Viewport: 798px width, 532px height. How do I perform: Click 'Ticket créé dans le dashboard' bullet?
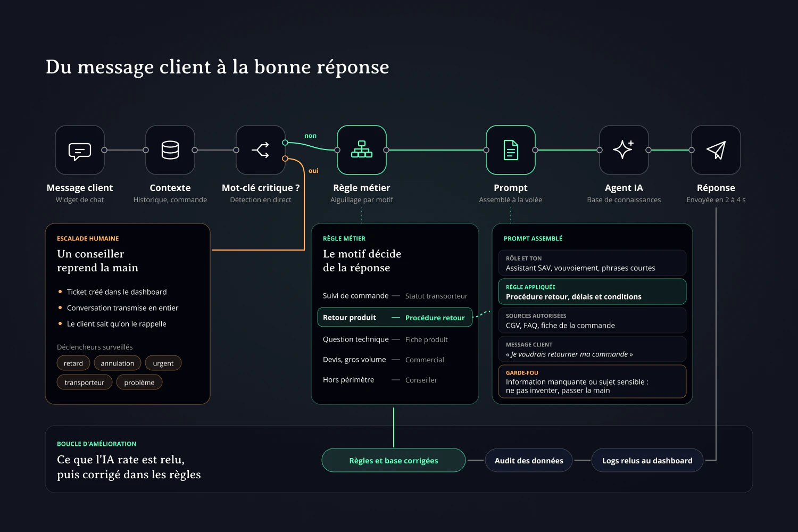117,292
